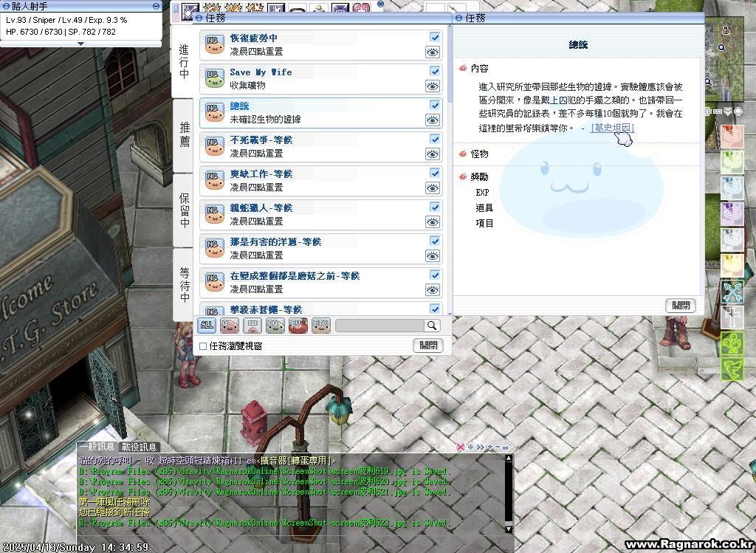756x553 pixels.
Task: Switch to 推薦 quest tab
Action: (x=184, y=135)
